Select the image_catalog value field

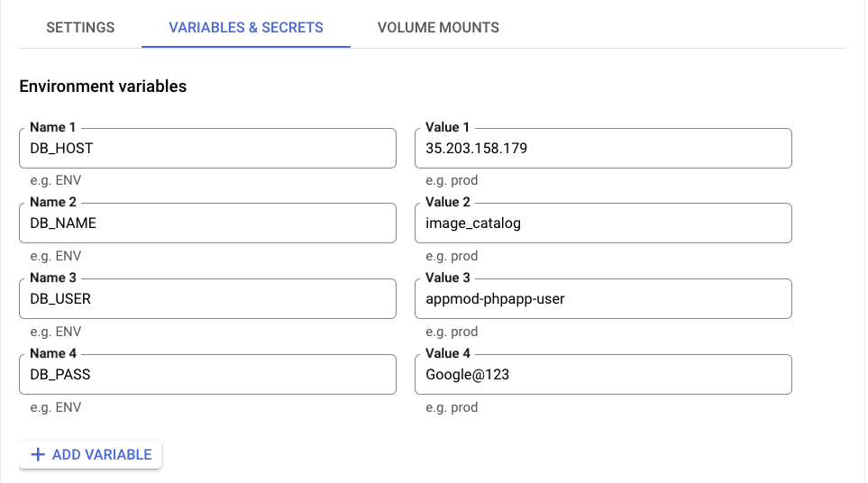603,223
